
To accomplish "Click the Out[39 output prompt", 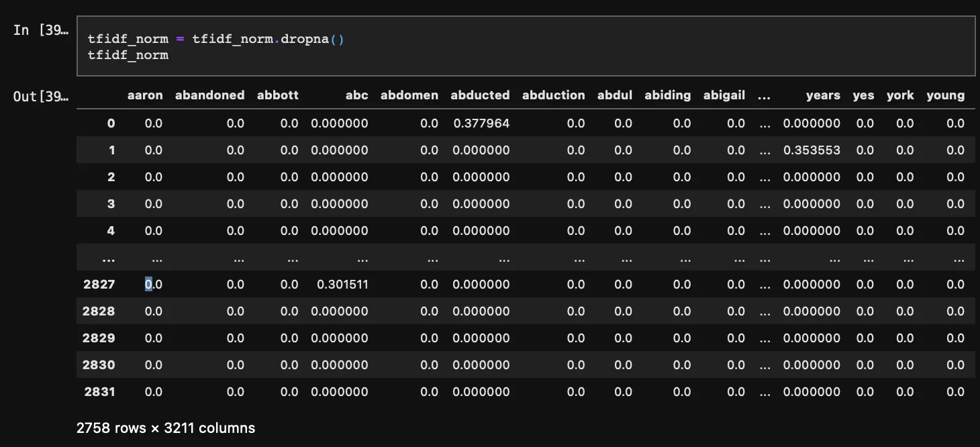I will pyautogui.click(x=40, y=96).
